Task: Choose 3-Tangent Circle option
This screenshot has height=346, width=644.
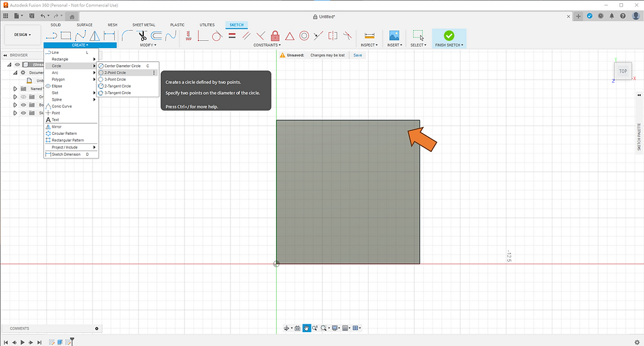Action: coord(127,93)
